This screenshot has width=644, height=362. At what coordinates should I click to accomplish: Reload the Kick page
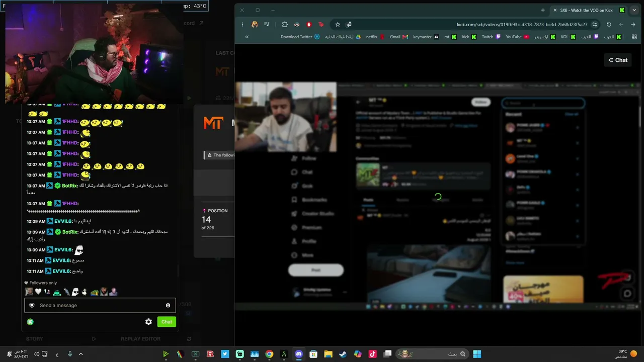pyautogui.click(x=609, y=24)
